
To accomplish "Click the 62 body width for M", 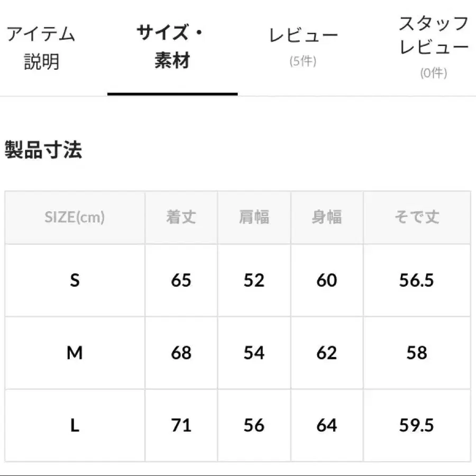I will pos(327,352).
